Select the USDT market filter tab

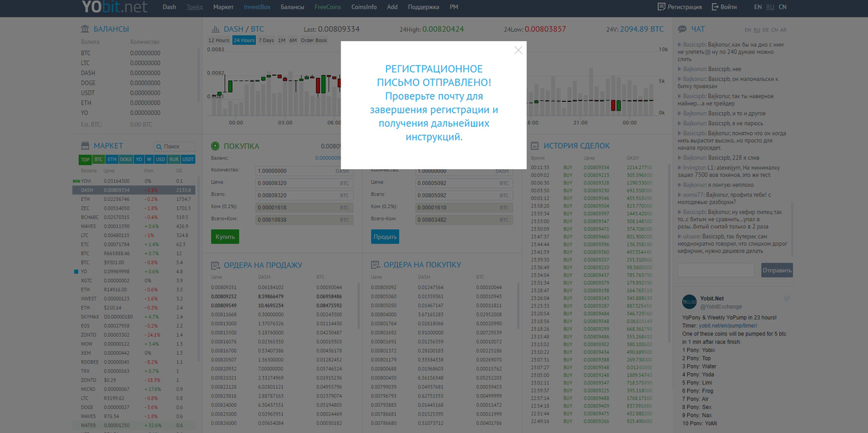pyautogui.click(x=188, y=159)
